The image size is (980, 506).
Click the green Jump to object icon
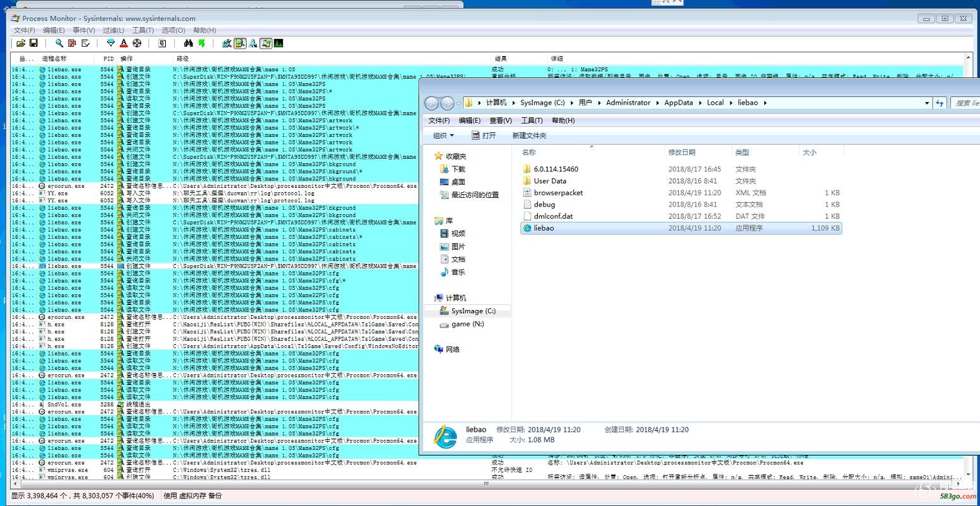coord(202,43)
